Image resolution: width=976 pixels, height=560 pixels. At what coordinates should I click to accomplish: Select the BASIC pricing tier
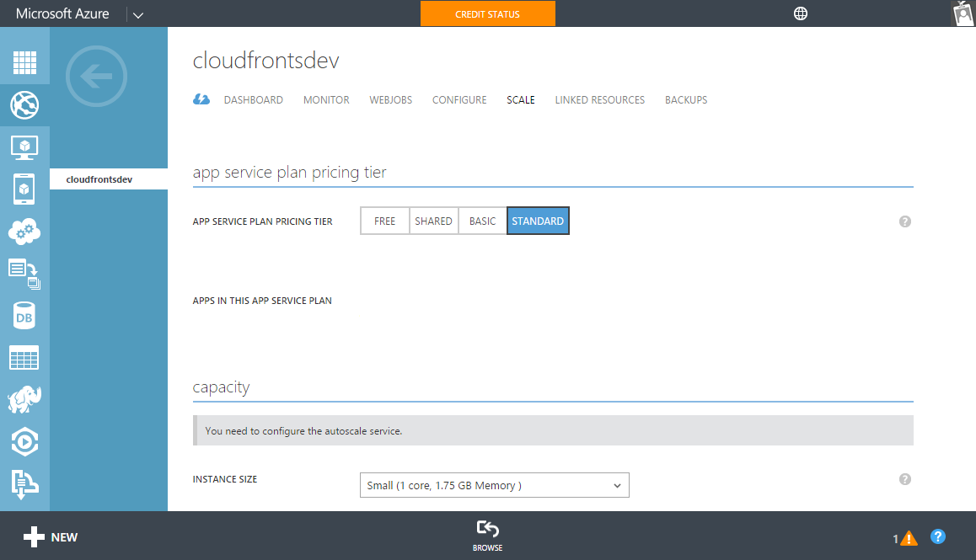click(x=482, y=221)
